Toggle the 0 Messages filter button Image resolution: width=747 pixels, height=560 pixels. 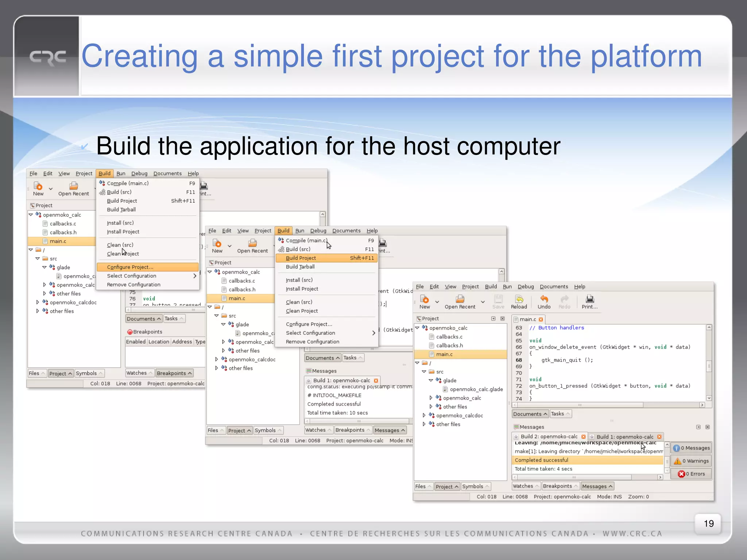coord(691,448)
